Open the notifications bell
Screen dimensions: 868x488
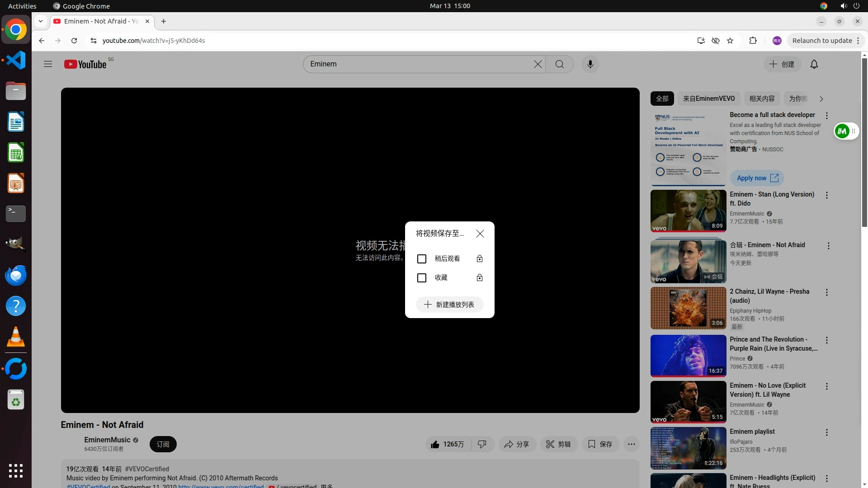click(x=814, y=64)
